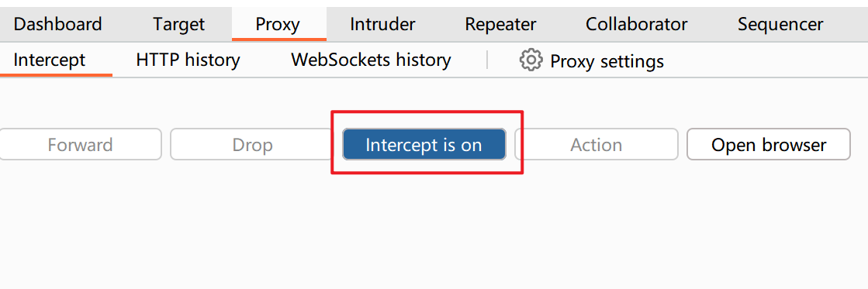Screen dimensions: 868x289
Task: View the HTTP history sub-tab
Action: click(188, 60)
